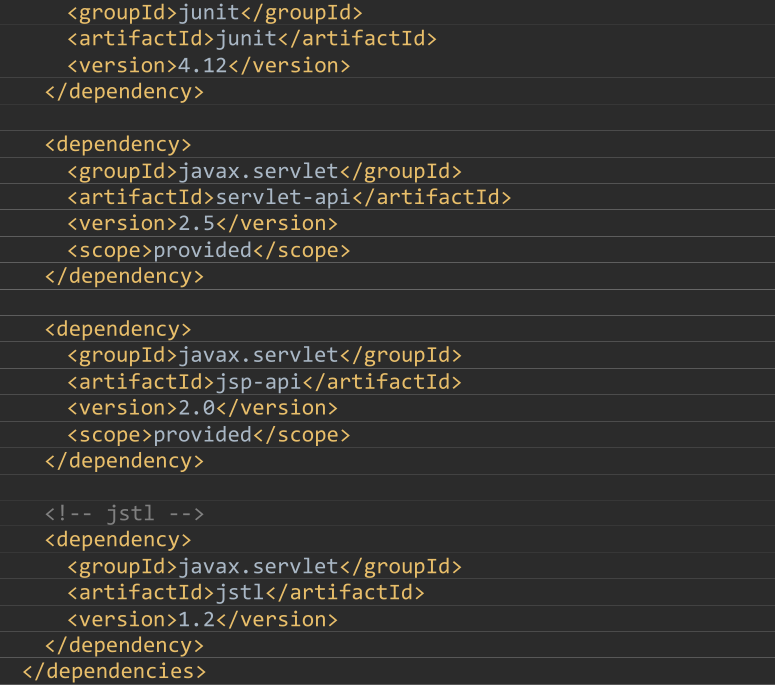Screen dimensions: 775x685
Task: Click the '4.12' version value
Action: coord(202,66)
